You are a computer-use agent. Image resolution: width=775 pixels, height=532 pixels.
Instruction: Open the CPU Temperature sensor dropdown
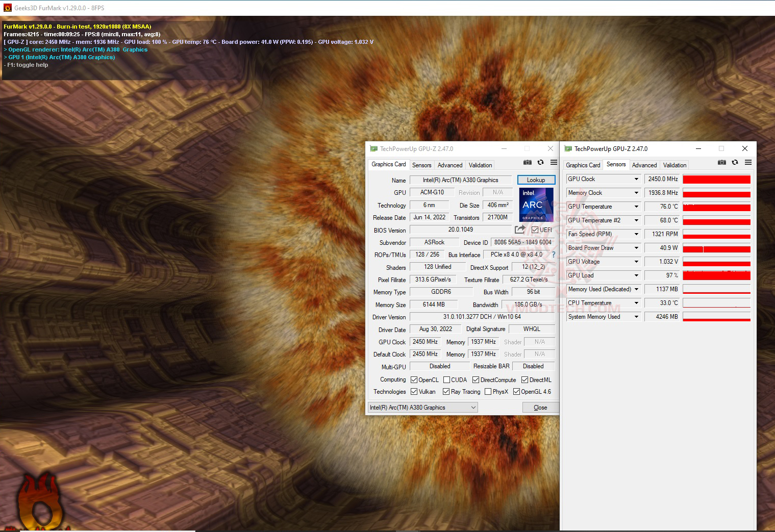coord(636,303)
